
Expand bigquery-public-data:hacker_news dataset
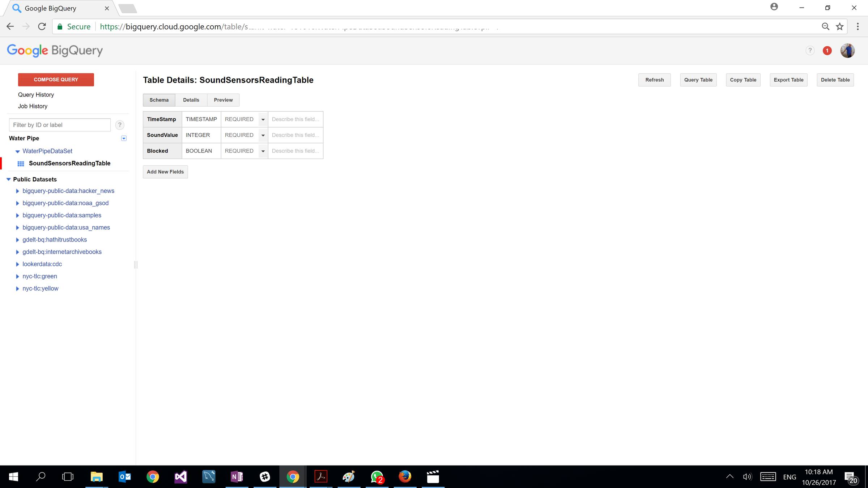[x=17, y=191]
